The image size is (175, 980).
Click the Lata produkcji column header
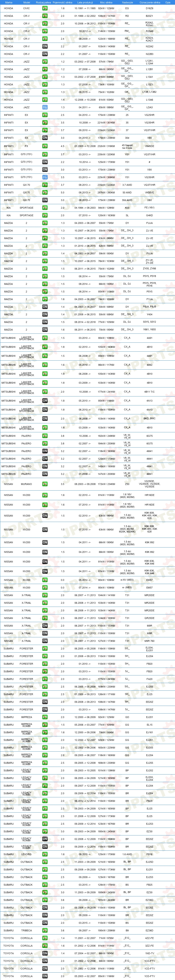pyautogui.click(x=85, y=2)
